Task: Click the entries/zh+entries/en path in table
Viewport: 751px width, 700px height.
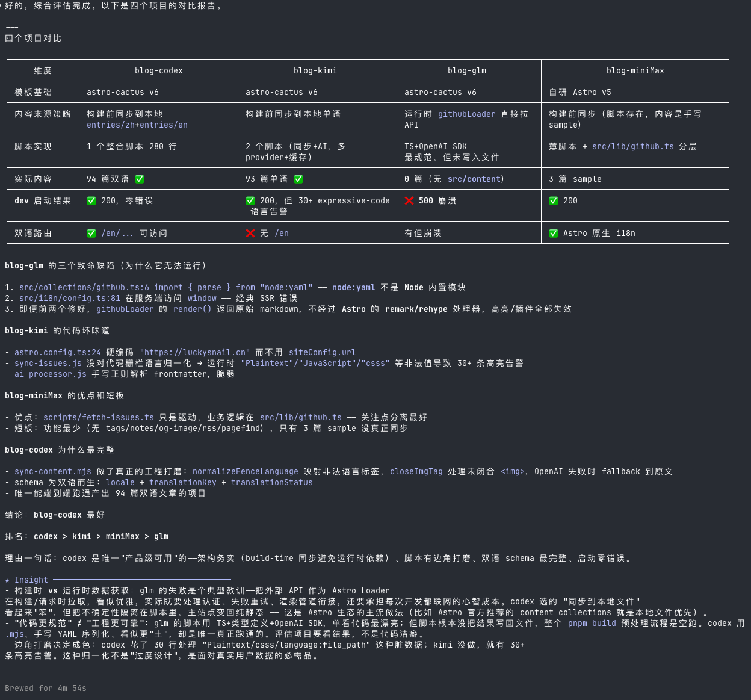Action: (137, 125)
